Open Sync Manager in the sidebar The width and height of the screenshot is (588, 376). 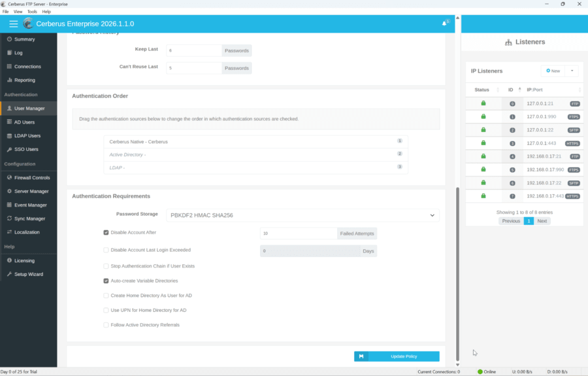pyautogui.click(x=29, y=218)
